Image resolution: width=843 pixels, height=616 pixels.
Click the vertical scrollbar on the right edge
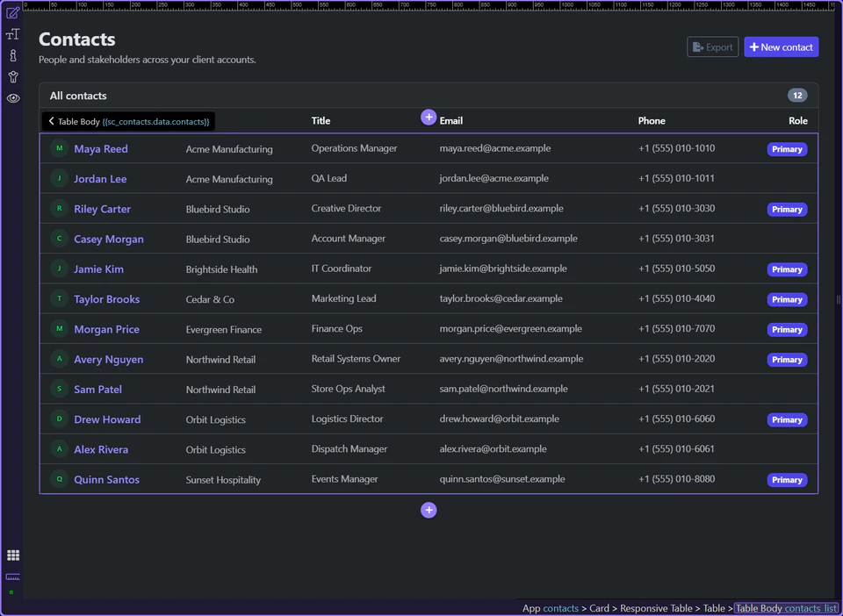[838, 301]
